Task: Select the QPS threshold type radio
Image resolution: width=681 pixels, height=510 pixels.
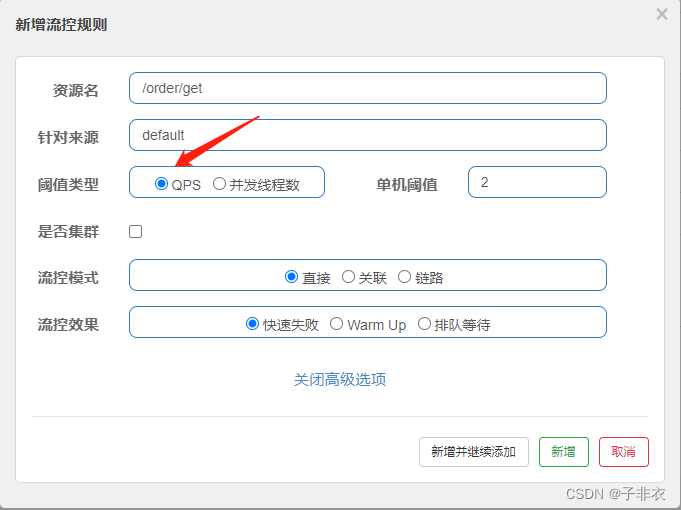Action: [x=161, y=184]
